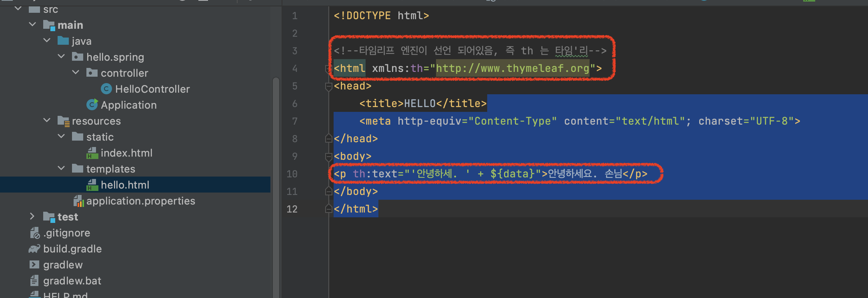Select hello.html in templates
This screenshot has height=298, width=868.
125,185
